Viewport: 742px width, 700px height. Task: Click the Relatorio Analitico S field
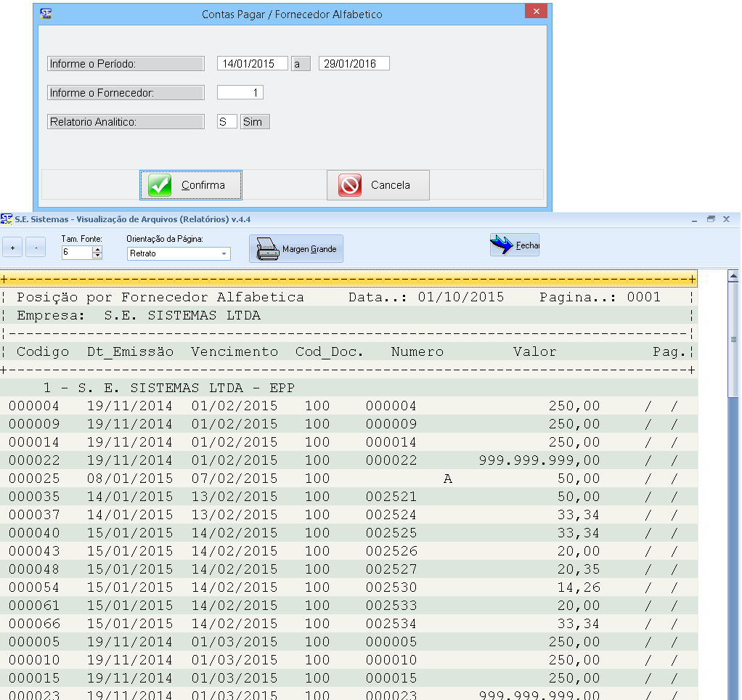[x=227, y=122]
